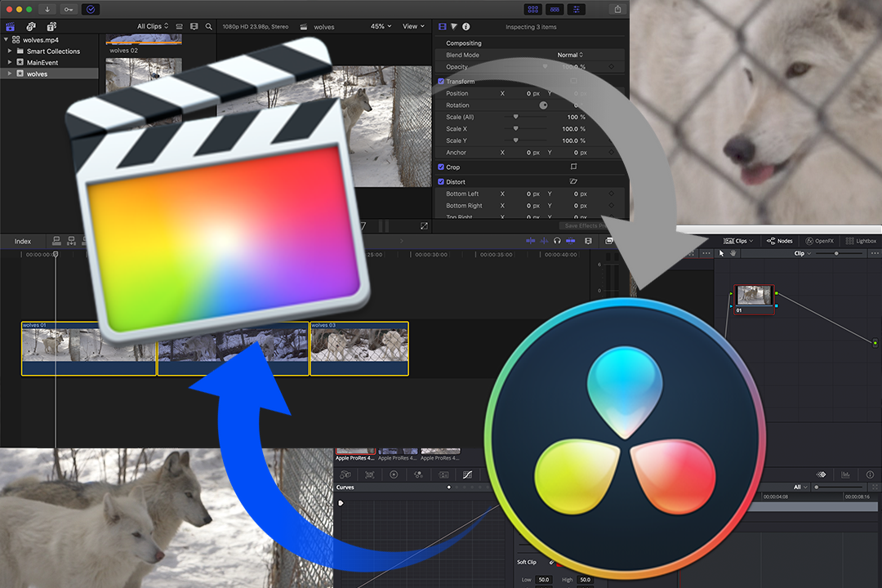Open the All Clips filter dropdown
The height and width of the screenshot is (588, 882).
coord(153,26)
